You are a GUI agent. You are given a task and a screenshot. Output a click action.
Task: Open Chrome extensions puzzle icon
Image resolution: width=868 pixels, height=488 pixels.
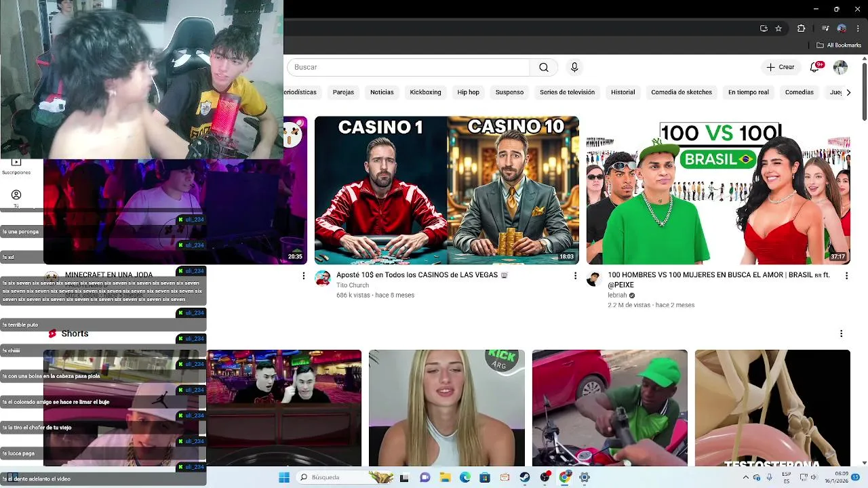pyautogui.click(x=801, y=28)
